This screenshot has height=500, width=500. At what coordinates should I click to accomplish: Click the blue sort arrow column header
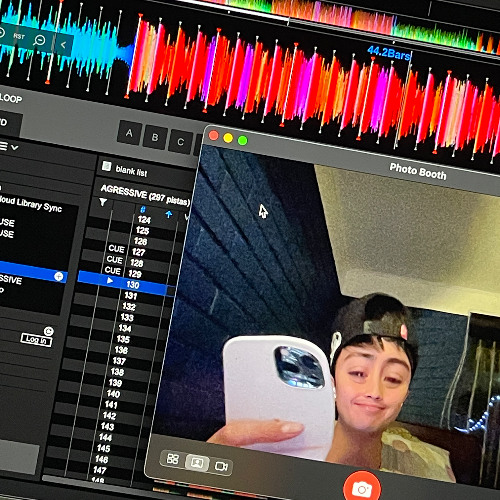[x=169, y=214]
